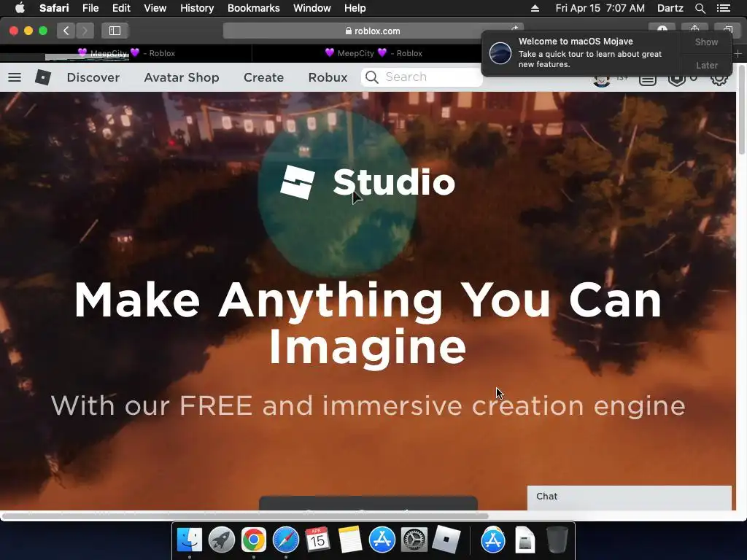
Task: Click the Safari Share button
Action: click(694, 28)
